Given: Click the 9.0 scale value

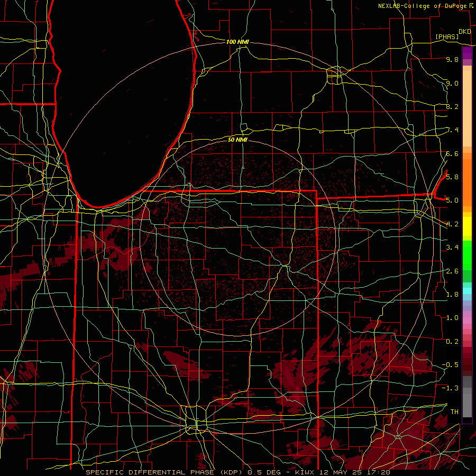Looking at the screenshot, I should pos(452,83).
